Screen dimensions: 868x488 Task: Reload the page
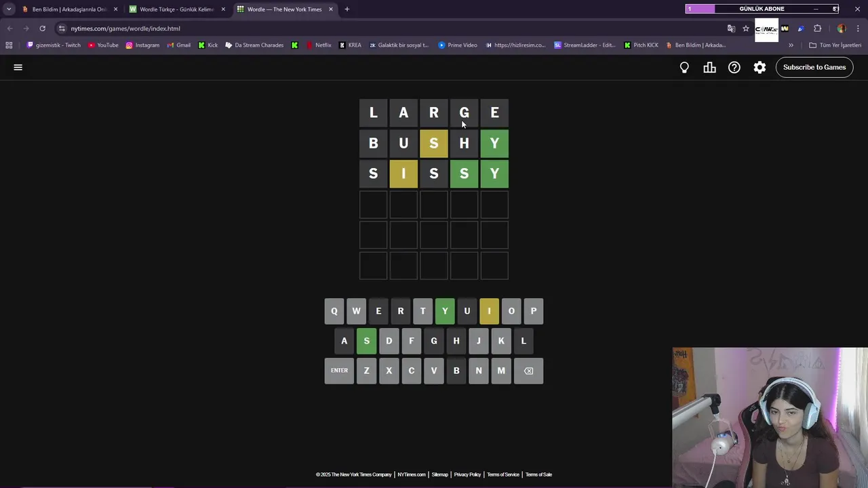(42, 28)
